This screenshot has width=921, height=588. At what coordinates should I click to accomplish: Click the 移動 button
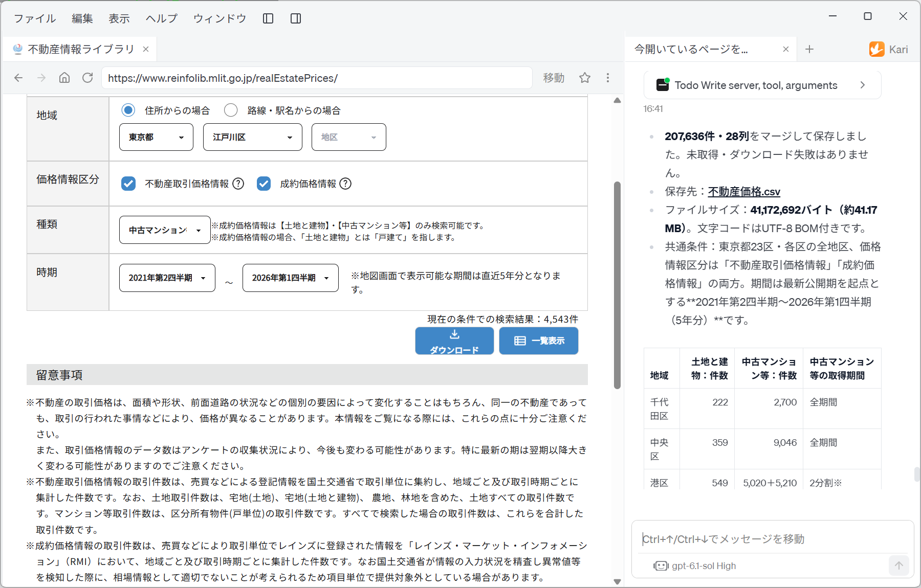point(554,78)
